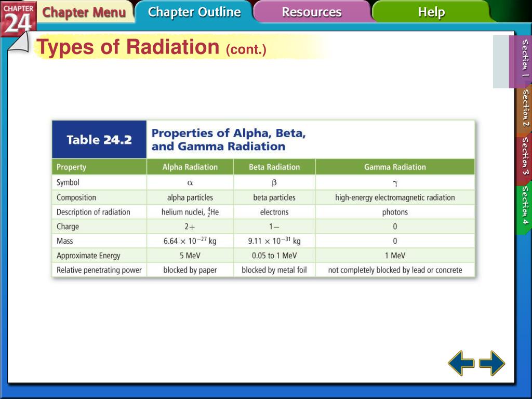Select the 'Symbol' row label
The width and height of the screenshot is (532, 399).
pyautogui.click(x=68, y=182)
